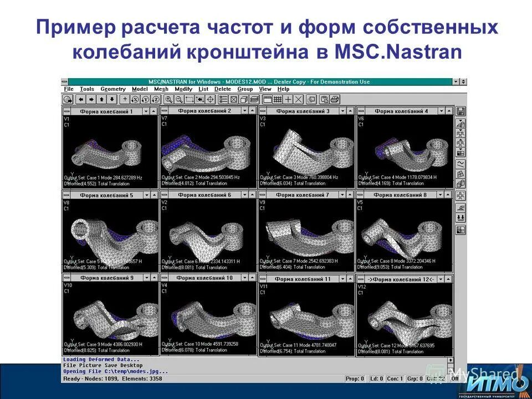Open the Modify menu
This screenshot has width=532, height=399.
(183, 89)
